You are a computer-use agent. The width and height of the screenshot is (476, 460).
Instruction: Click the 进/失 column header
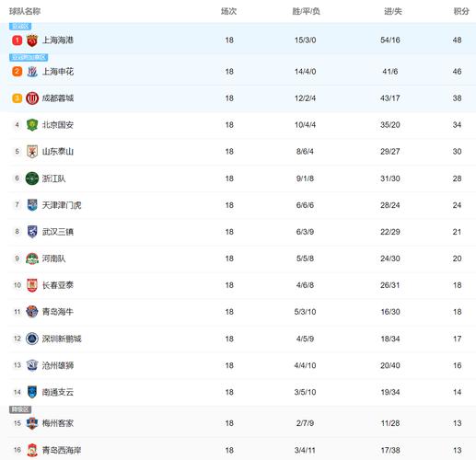coord(393,11)
